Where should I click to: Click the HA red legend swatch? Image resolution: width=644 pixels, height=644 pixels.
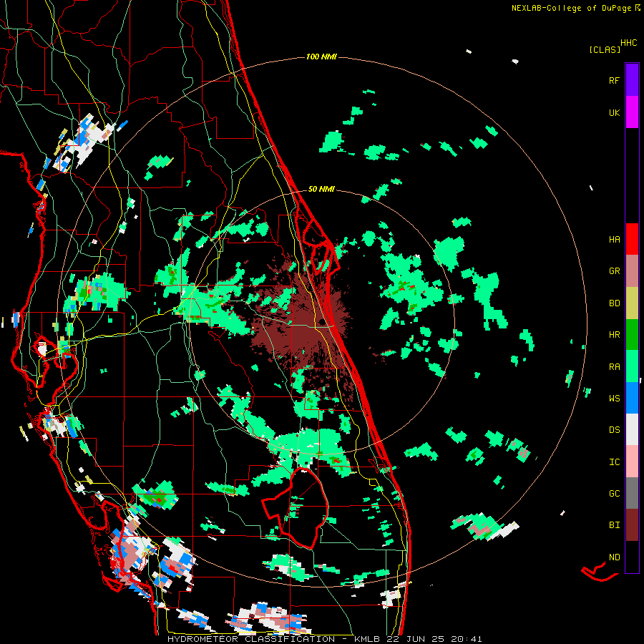632,239
